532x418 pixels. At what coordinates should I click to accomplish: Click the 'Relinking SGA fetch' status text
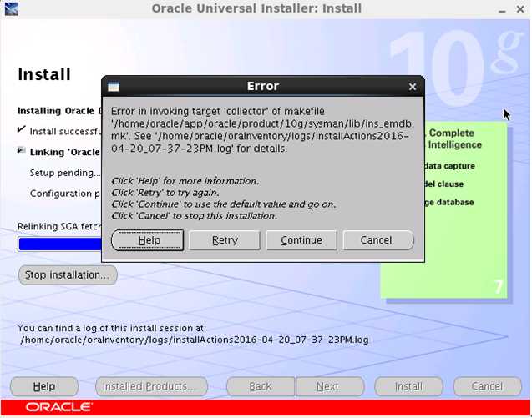[x=59, y=226]
